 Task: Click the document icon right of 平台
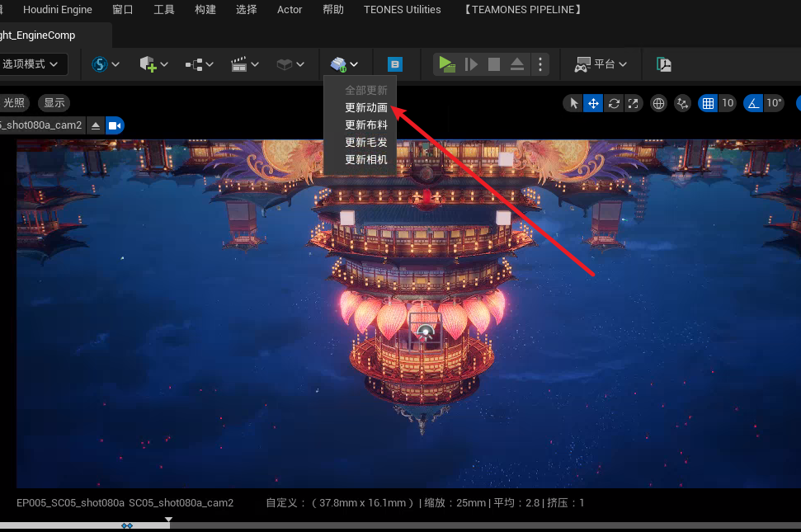663,64
